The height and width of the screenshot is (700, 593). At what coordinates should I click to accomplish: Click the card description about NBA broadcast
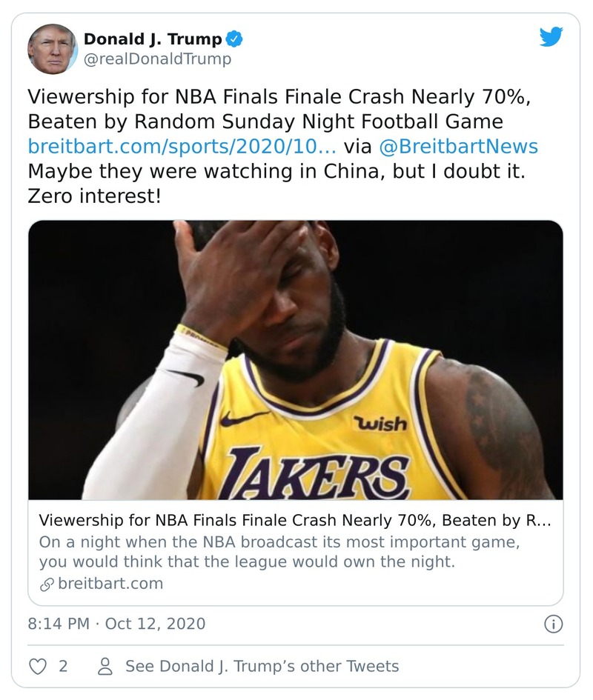tap(278, 552)
